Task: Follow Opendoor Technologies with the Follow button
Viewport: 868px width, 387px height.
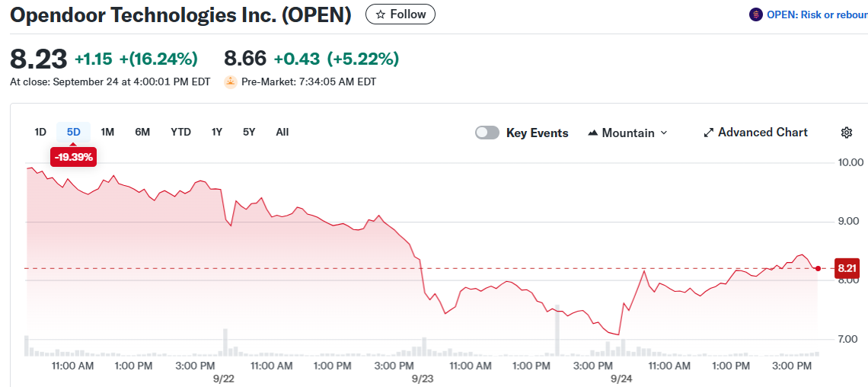Action: coord(400,14)
